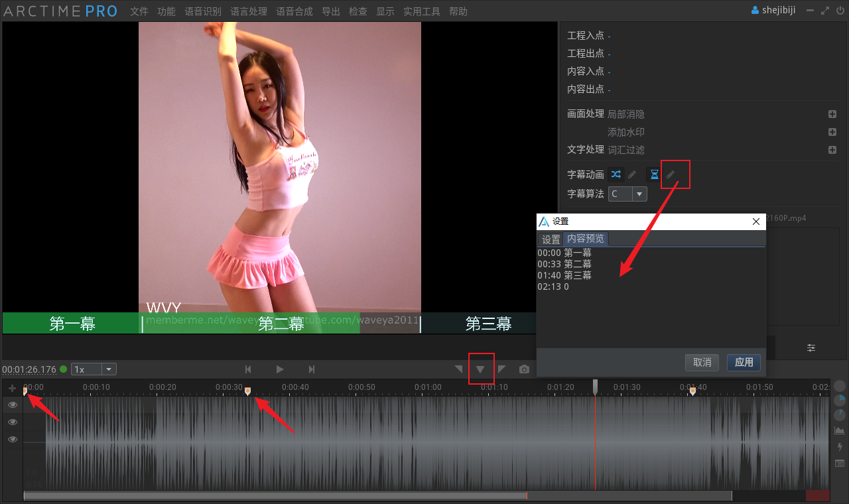849x504 pixels.
Task: Toggle the shuffle subtitle animation icon
Action: (616, 174)
